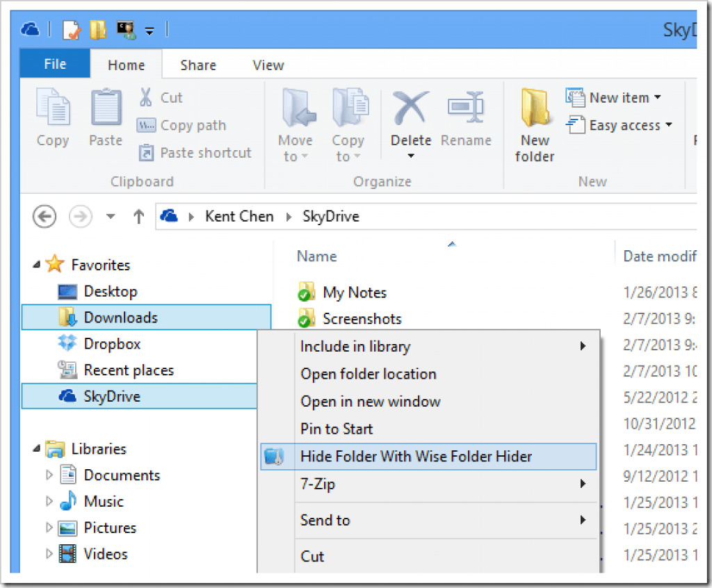
Task: Go up one folder level
Action: pyautogui.click(x=138, y=216)
